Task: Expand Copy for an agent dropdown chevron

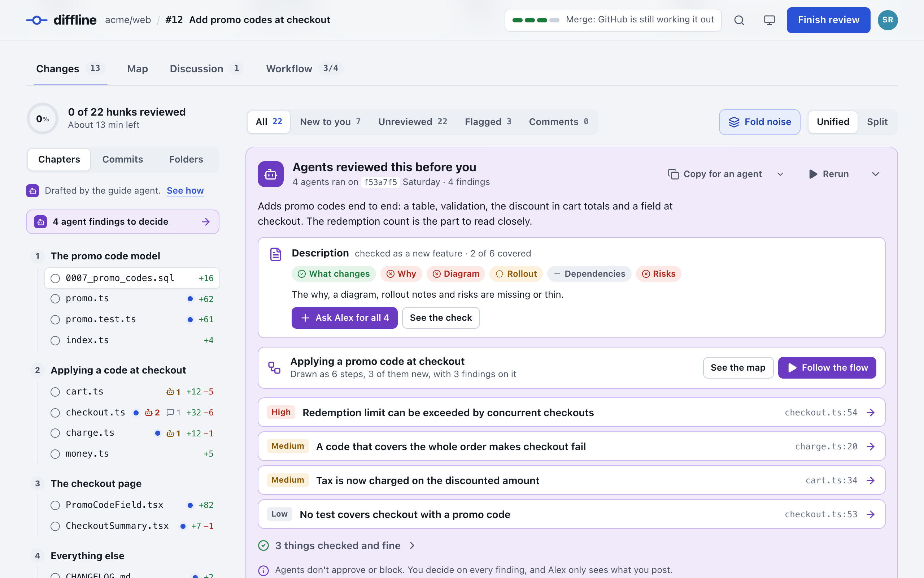Action: coord(780,174)
